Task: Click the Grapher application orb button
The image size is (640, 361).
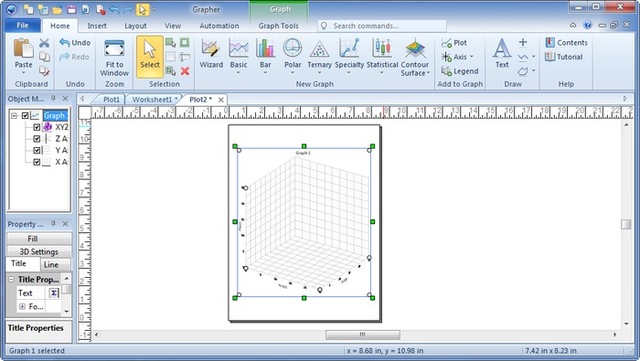Action: (12, 9)
